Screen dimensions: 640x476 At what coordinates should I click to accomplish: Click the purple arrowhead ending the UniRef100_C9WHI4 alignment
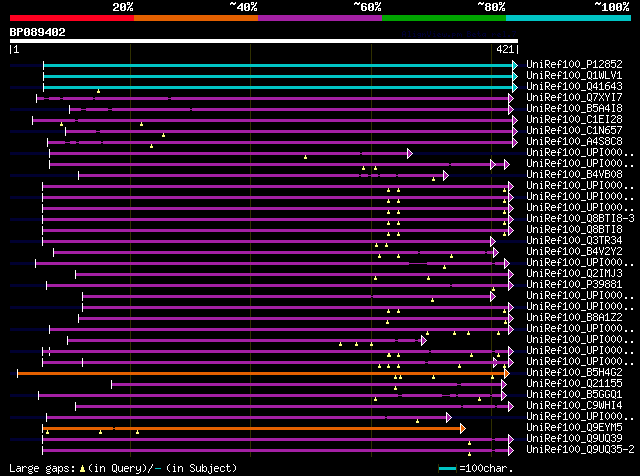tap(511, 407)
